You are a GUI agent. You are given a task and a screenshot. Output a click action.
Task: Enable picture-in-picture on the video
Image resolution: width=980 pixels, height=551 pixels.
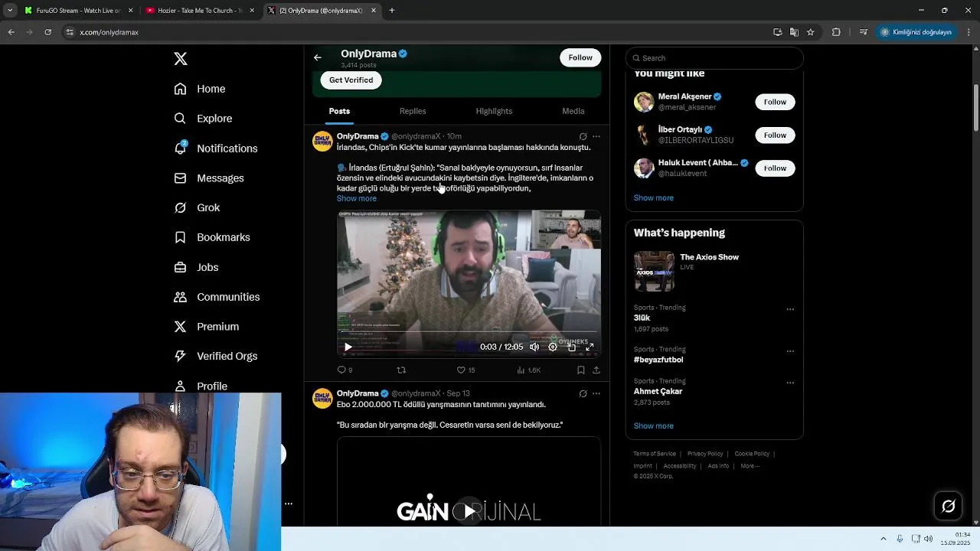[x=571, y=347]
